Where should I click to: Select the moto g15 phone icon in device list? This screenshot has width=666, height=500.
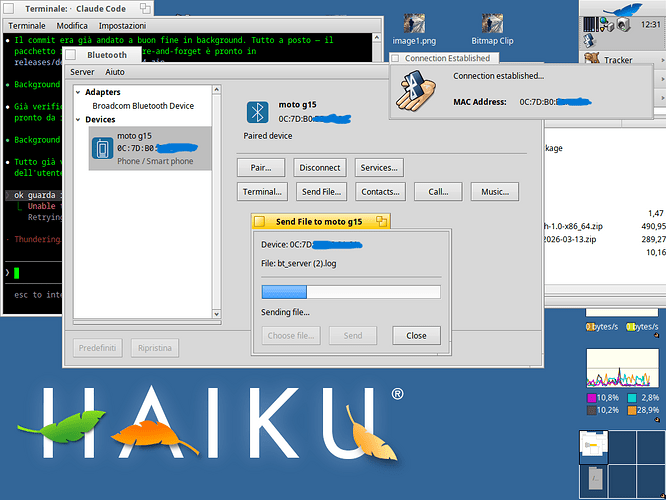pos(103,148)
